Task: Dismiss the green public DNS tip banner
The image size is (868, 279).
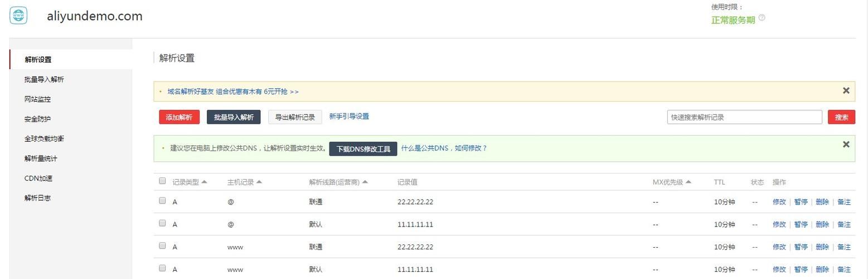Action: 846,145
